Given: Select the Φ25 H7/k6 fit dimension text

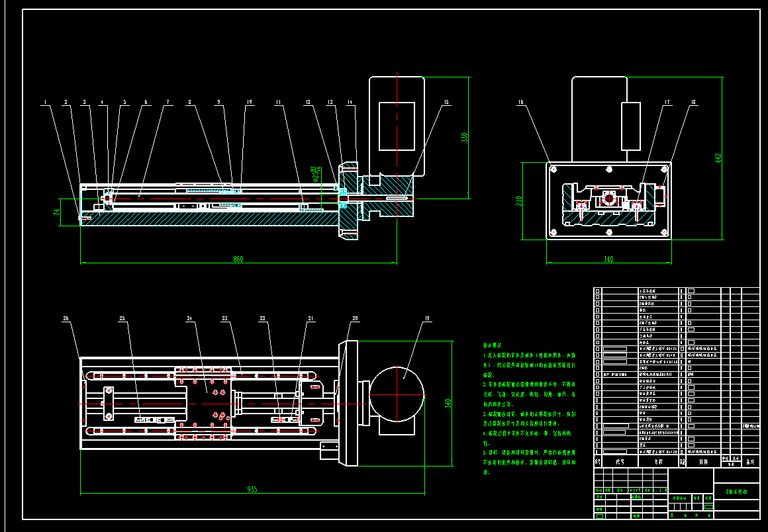Looking at the screenshot, I should click(316, 174).
